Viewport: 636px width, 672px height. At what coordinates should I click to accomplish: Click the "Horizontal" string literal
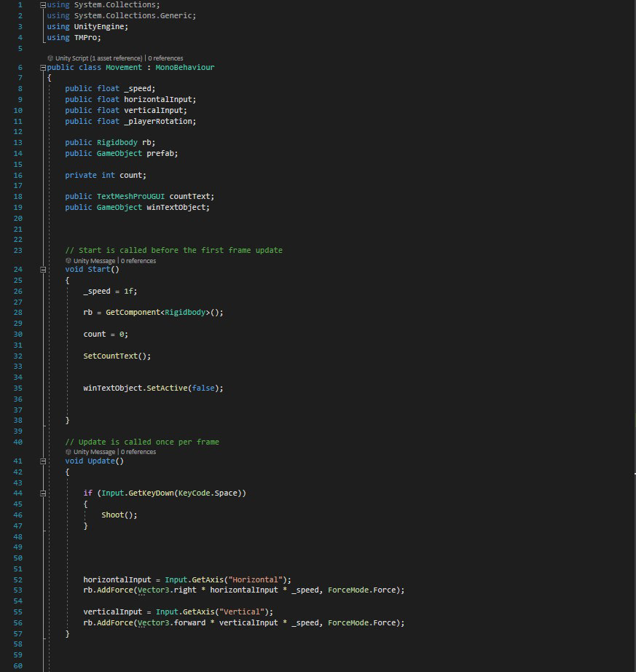[x=255, y=580]
